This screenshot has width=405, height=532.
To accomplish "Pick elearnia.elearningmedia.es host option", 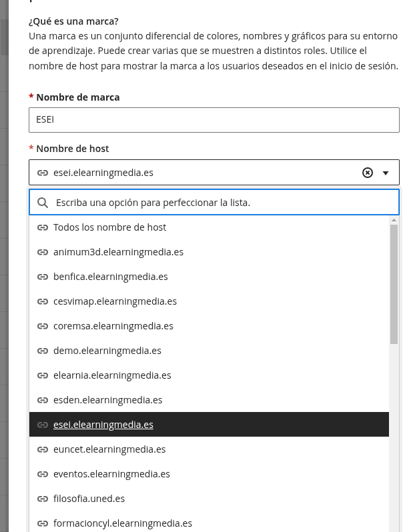I will tap(209, 375).
